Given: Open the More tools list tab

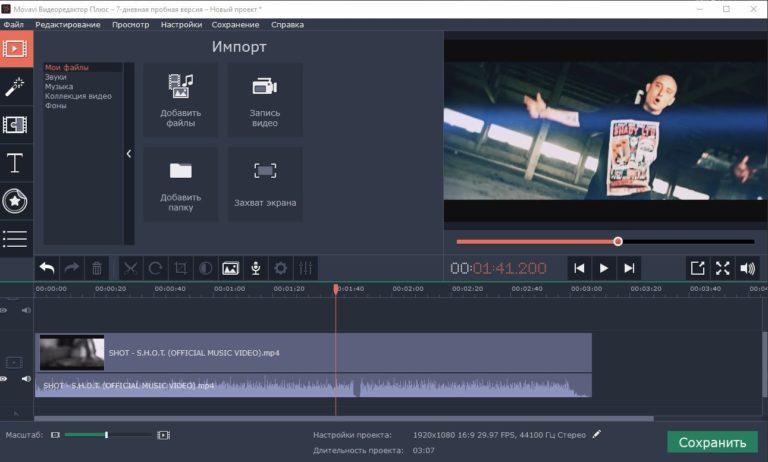Looking at the screenshot, I should pyautogui.click(x=16, y=239).
